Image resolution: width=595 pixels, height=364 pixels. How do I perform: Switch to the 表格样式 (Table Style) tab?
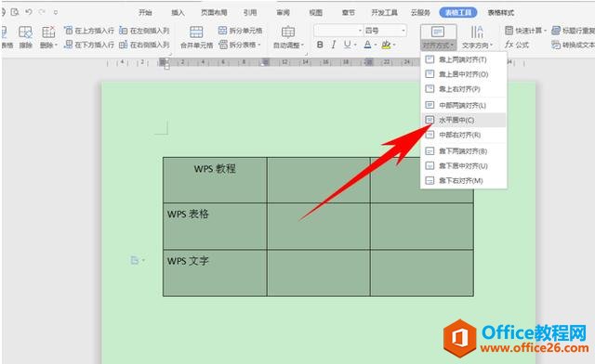click(501, 12)
